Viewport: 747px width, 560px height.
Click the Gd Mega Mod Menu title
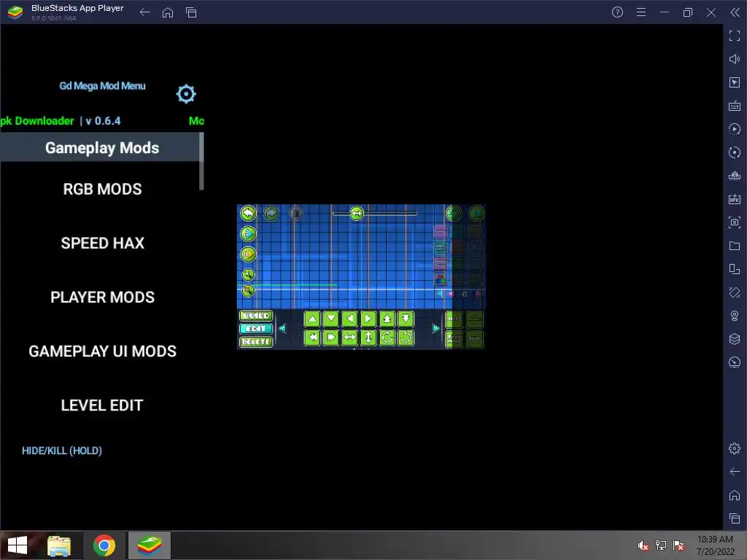pyautogui.click(x=102, y=86)
